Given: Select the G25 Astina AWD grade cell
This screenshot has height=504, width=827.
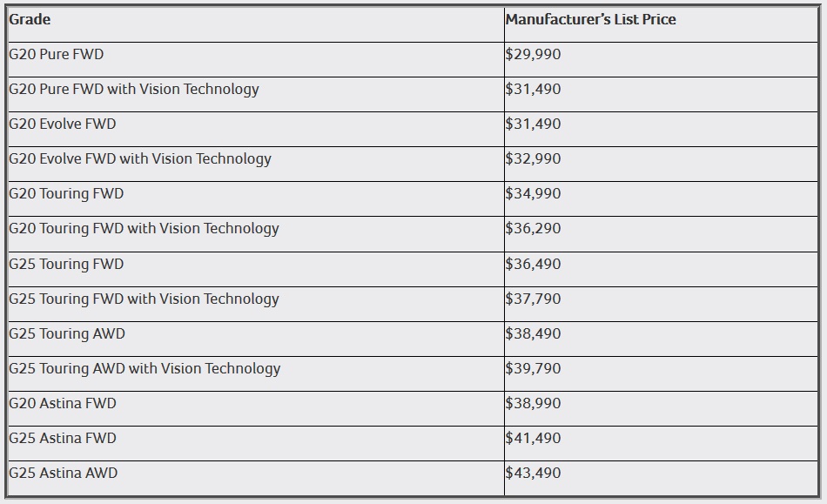Looking at the screenshot, I should click(x=64, y=473).
